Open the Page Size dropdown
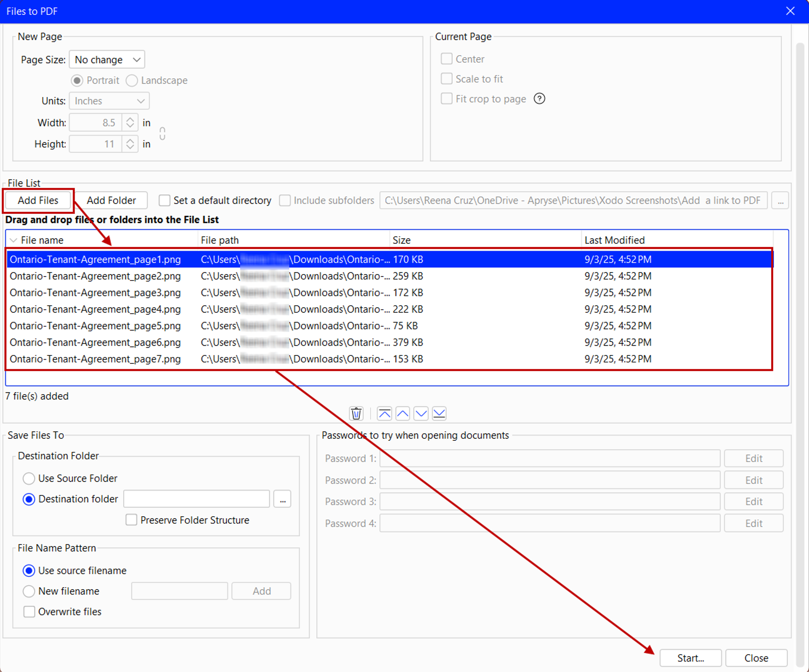The image size is (809, 672). coord(107,60)
